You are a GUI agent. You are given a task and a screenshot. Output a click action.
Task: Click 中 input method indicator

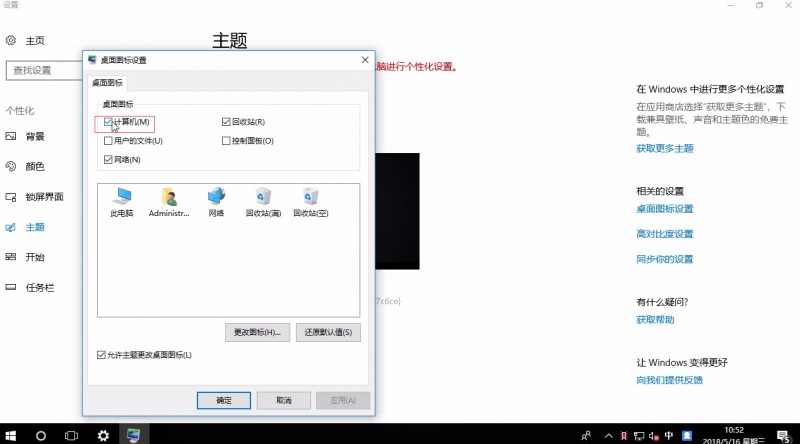point(669,435)
